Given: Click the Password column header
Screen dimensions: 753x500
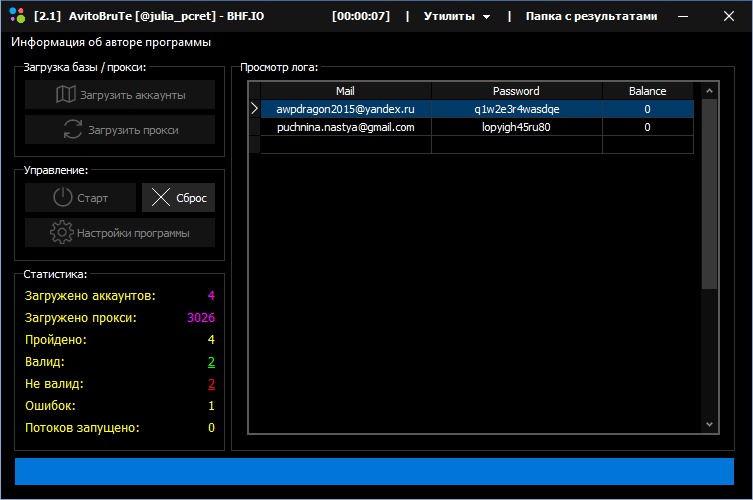Looking at the screenshot, I should coord(516,91).
